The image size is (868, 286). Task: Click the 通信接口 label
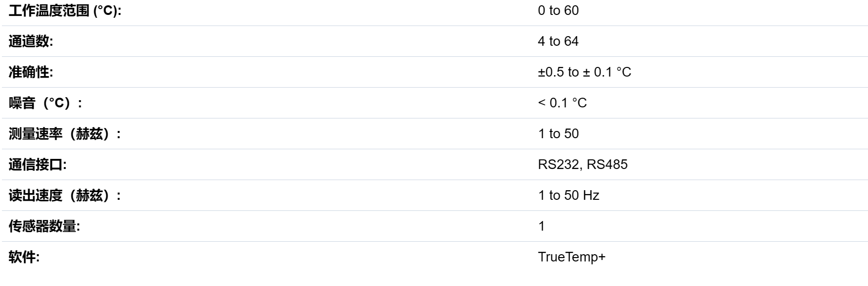click(38, 165)
